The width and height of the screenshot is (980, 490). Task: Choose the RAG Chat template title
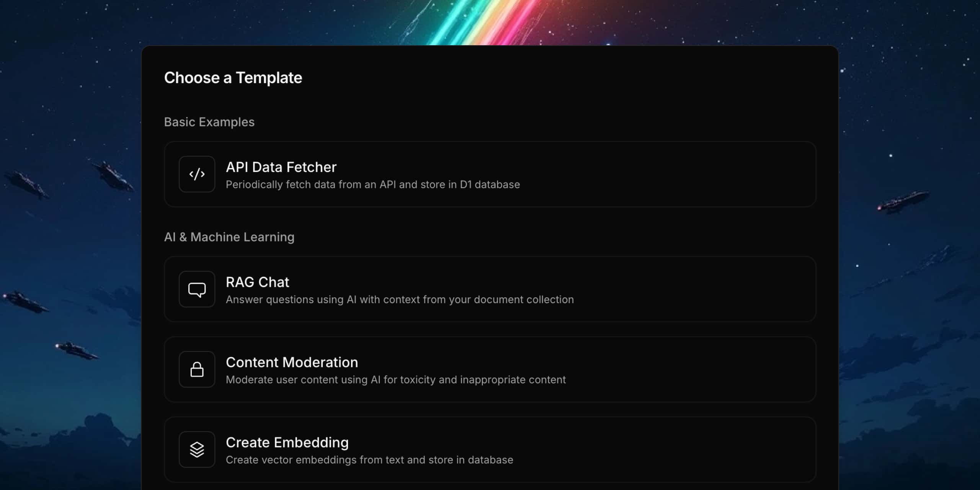click(257, 282)
